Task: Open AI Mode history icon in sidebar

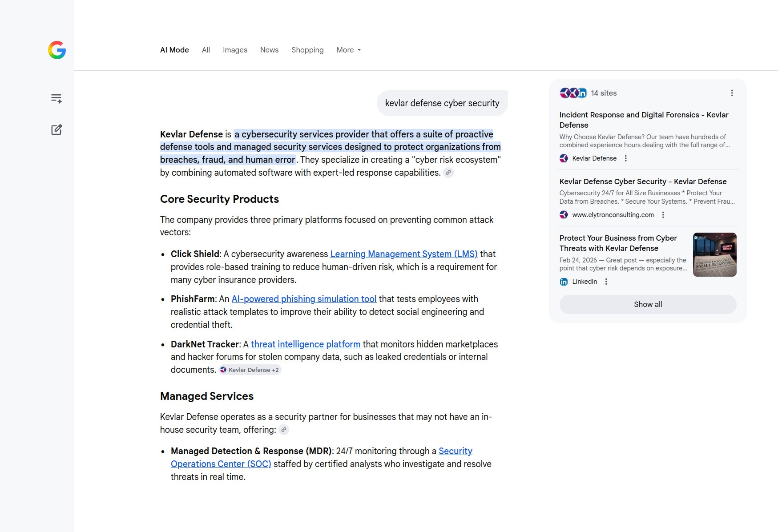Action: 56,98
